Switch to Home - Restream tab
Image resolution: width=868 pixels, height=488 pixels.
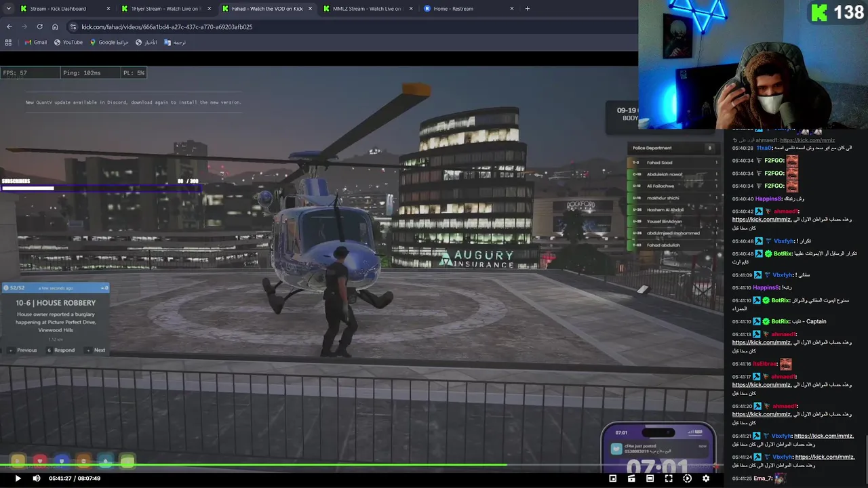(454, 9)
